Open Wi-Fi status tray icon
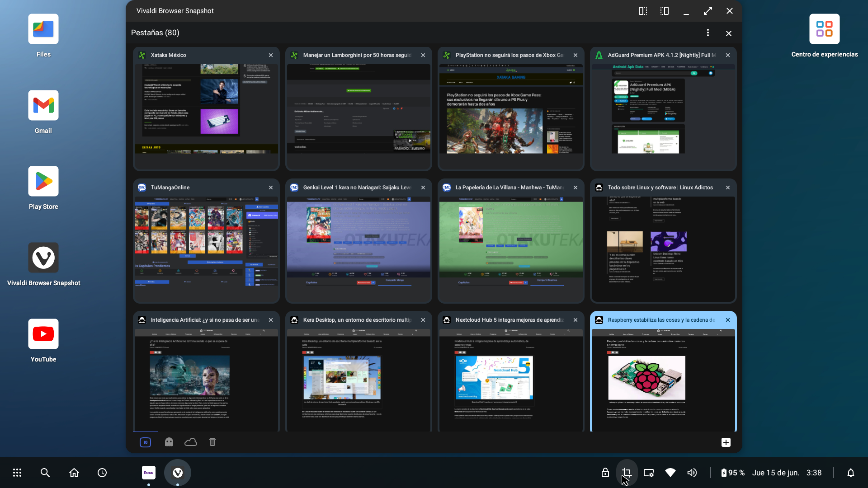This screenshot has height=488, width=868. pyautogui.click(x=670, y=473)
